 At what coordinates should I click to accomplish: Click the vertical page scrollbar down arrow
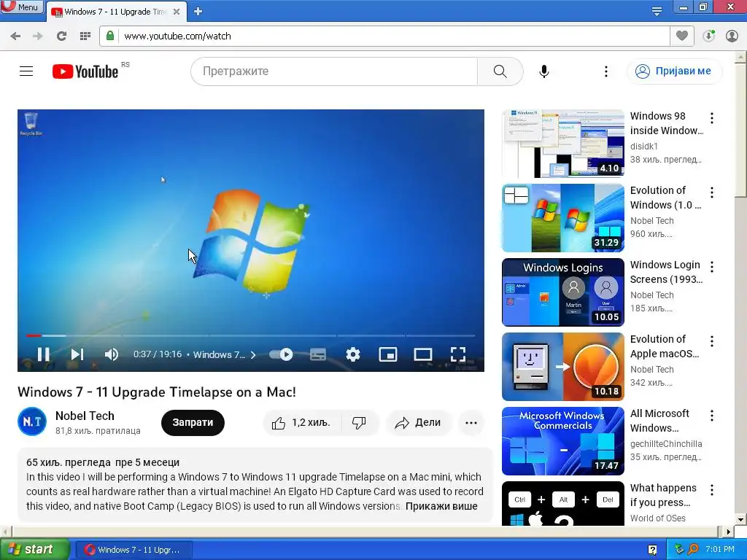[x=741, y=519]
